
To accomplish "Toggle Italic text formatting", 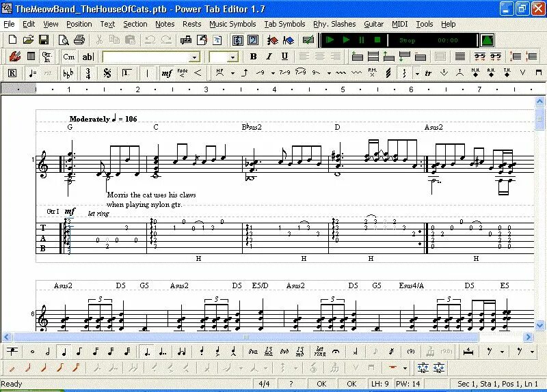I will pyautogui.click(x=269, y=56).
